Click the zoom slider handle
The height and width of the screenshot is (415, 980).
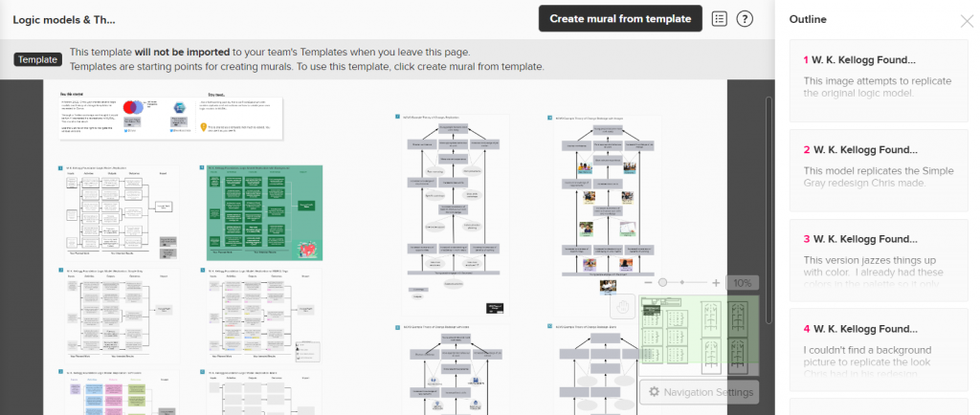point(662,283)
